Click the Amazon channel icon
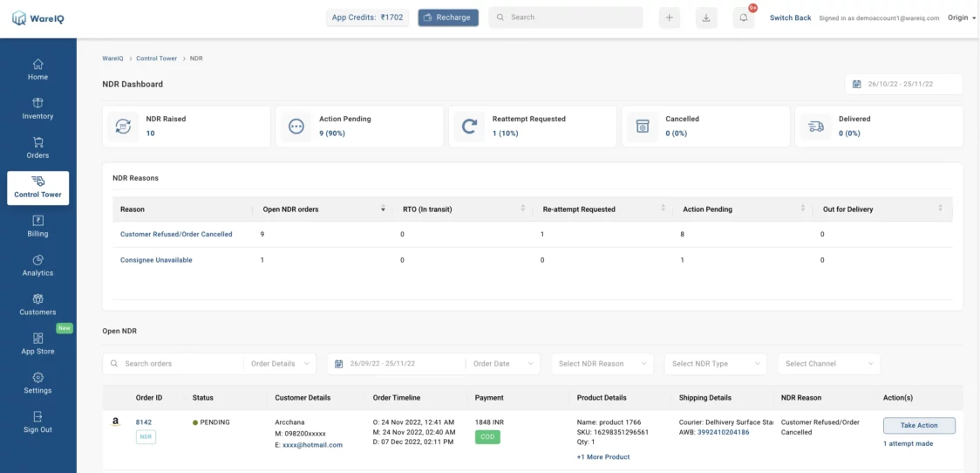 coord(116,422)
